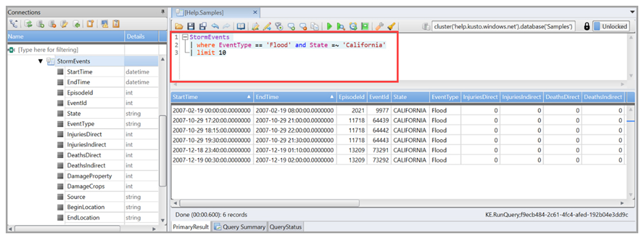Image resolution: width=644 pixels, height=239 pixels.
Task: Run the query with green play icon
Action: click(329, 26)
